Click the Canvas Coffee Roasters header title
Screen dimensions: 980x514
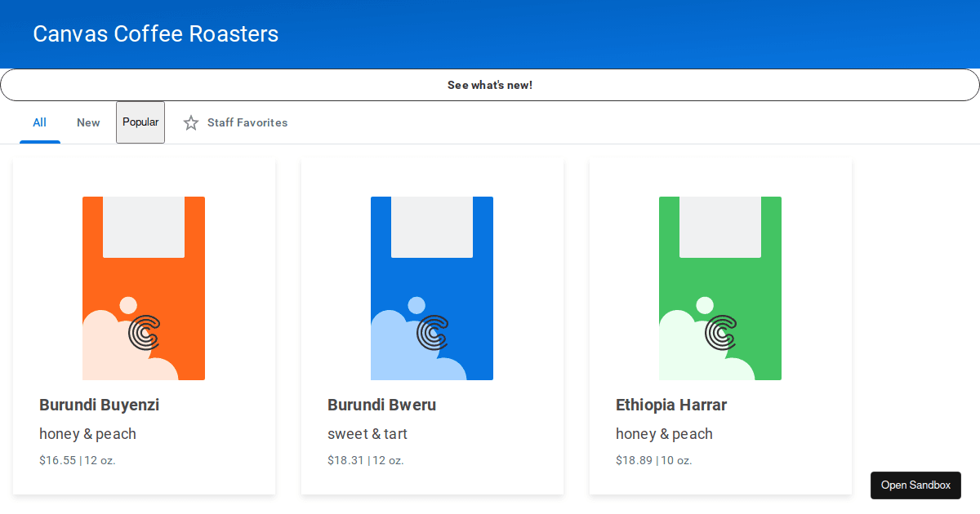coord(156,34)
